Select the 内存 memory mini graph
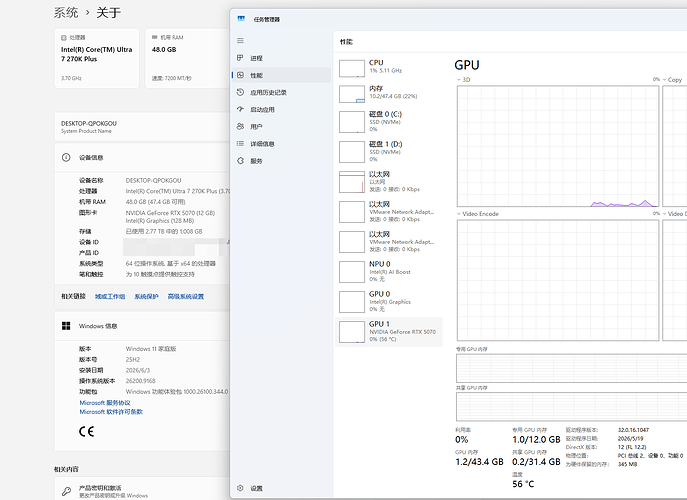This screenshot has height=500, width=687. (x=352, y=94)
